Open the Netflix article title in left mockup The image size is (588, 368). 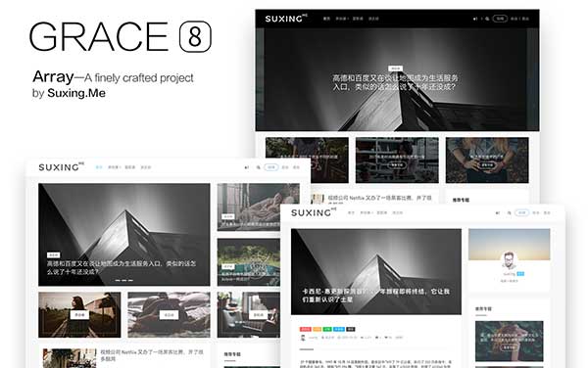click(x=152, y=355)
